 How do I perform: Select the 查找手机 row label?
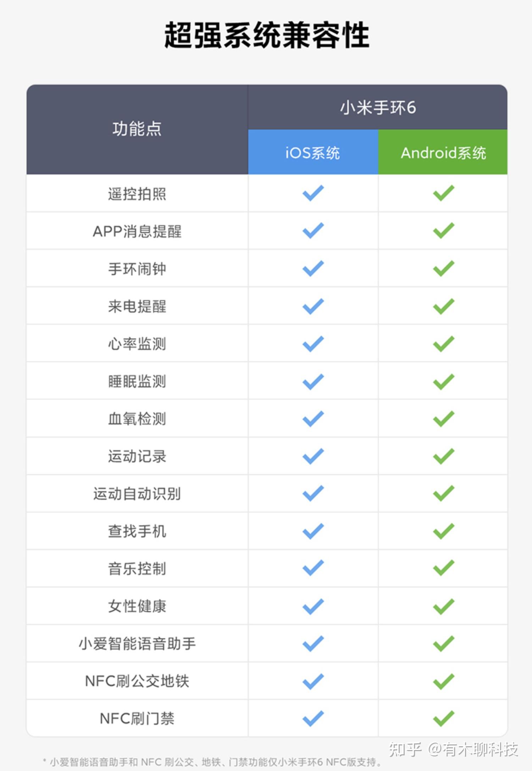[x=137, y=531]
